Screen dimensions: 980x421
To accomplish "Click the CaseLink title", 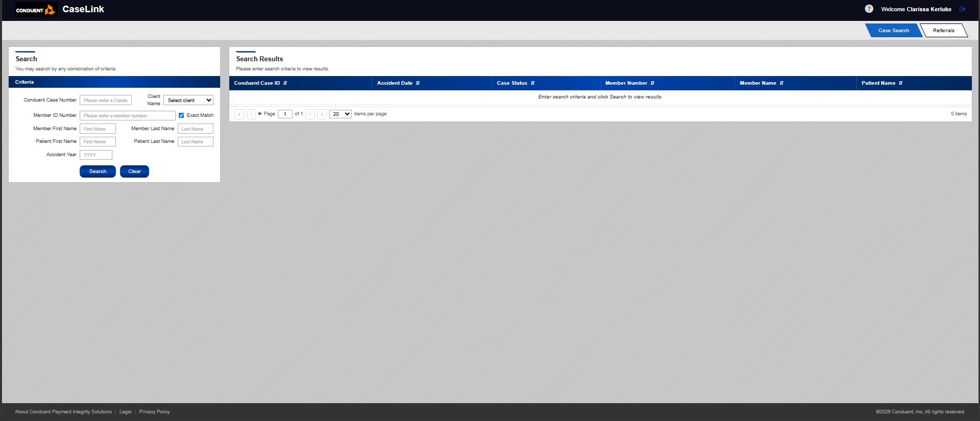I will coord(83,9).
